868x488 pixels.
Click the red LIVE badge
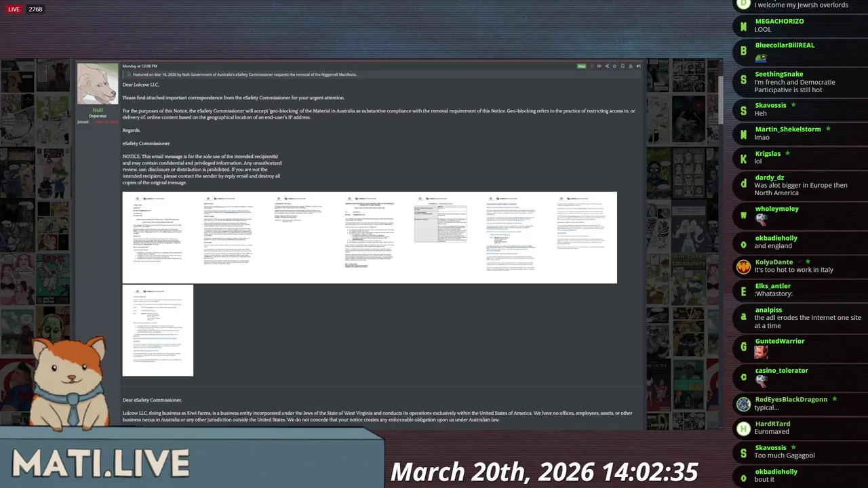coord(14,9)
